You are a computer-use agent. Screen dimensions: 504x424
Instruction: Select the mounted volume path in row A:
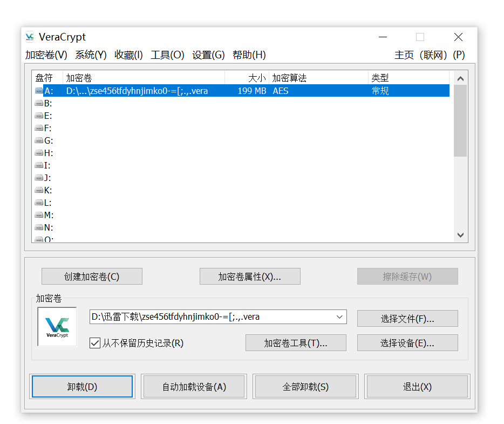(137, 91)
